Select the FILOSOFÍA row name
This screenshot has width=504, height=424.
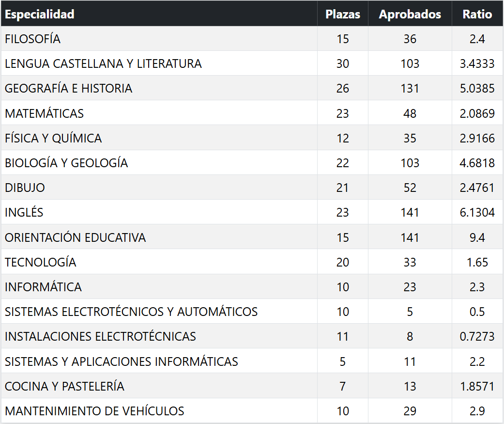(x=33, y=39)
